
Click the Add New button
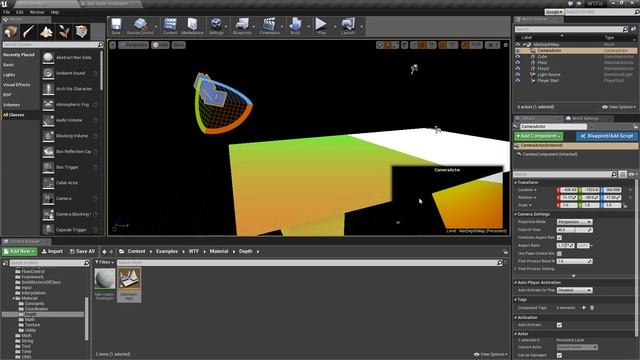(x=19, y=251)
